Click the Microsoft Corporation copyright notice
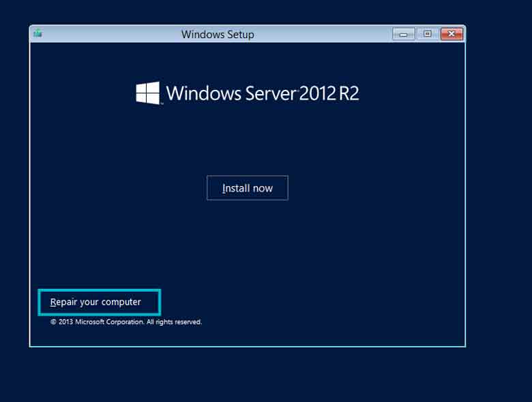Viewport: 532px width, 402px height. tap(126, 322)
